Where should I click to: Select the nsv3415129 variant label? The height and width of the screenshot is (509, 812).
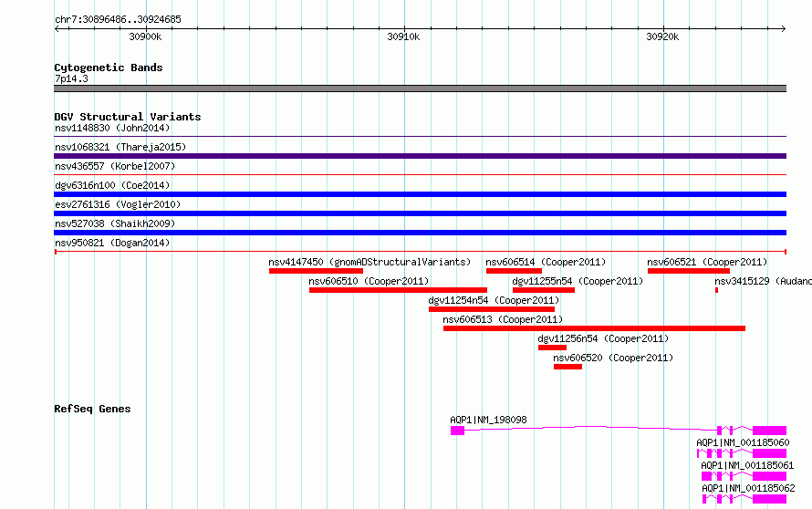(764, 281)
